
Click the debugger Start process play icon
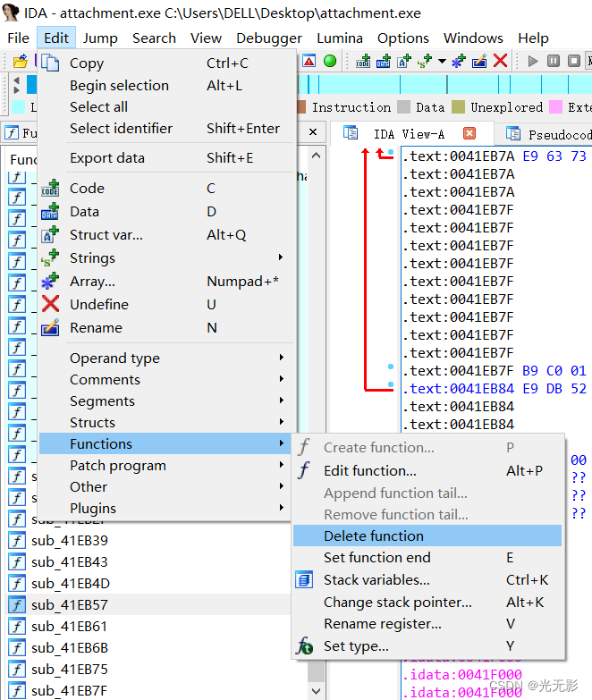[x=533, y=61]
